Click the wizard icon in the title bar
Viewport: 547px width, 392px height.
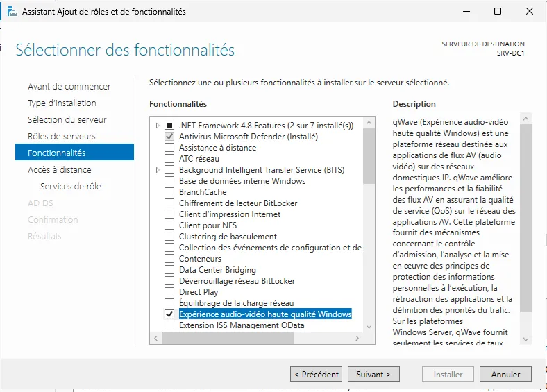(x=12, y=11)
